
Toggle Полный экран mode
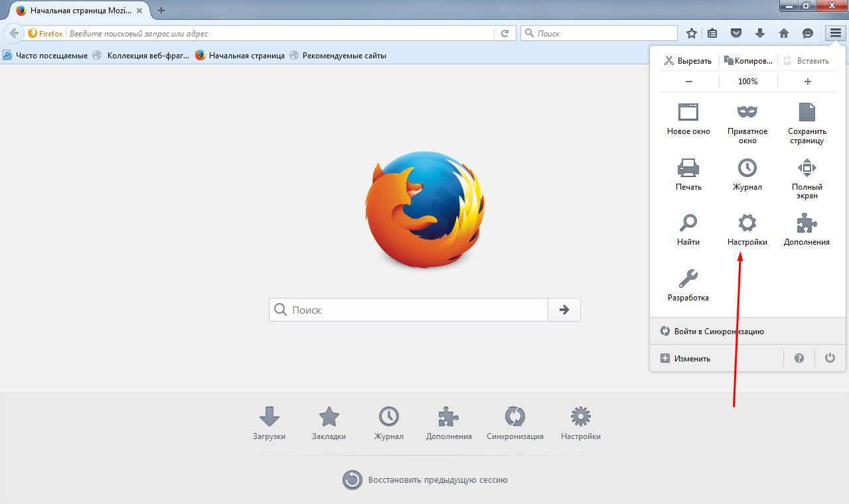[806, 174]
